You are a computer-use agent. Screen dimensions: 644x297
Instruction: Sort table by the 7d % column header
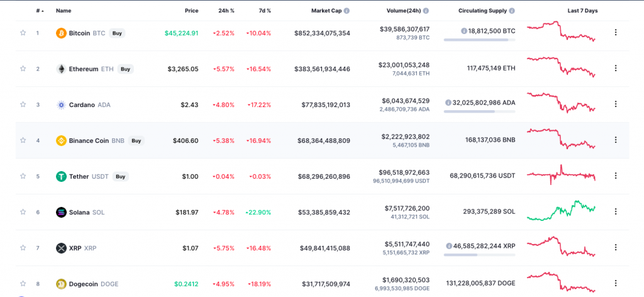point(265,11)
